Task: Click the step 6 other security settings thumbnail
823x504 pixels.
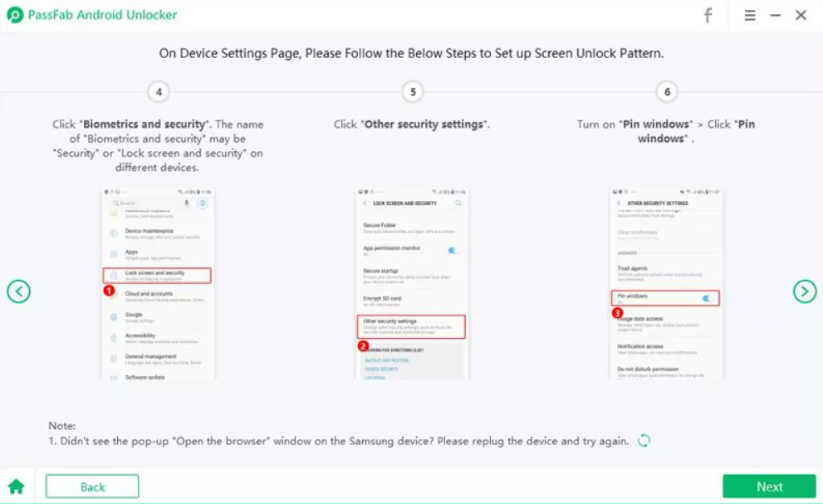Action: pyautogui.click(x=666, y=284)
